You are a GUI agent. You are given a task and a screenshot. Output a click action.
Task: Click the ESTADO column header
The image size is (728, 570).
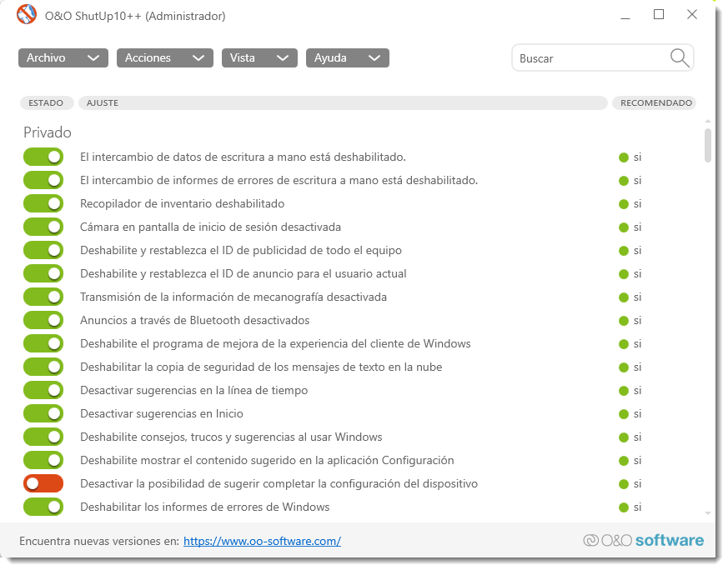click(x=47, y=103)
